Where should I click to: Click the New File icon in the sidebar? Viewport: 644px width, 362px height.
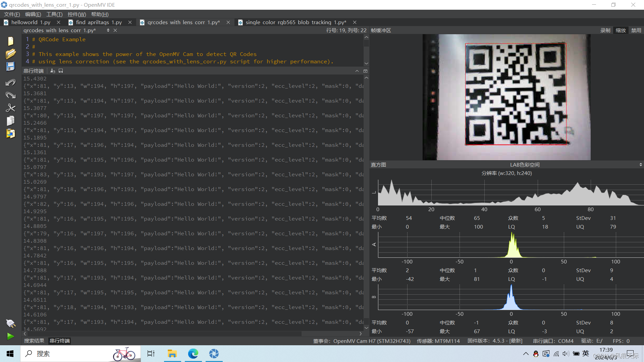(10, 41)
